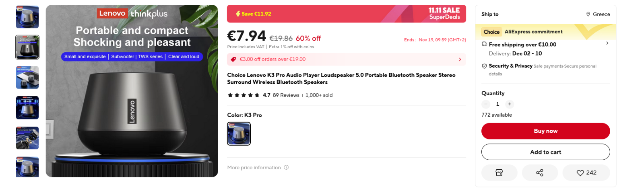Click the red Buy now button
The image size is (644, 189).
point(545,131)
